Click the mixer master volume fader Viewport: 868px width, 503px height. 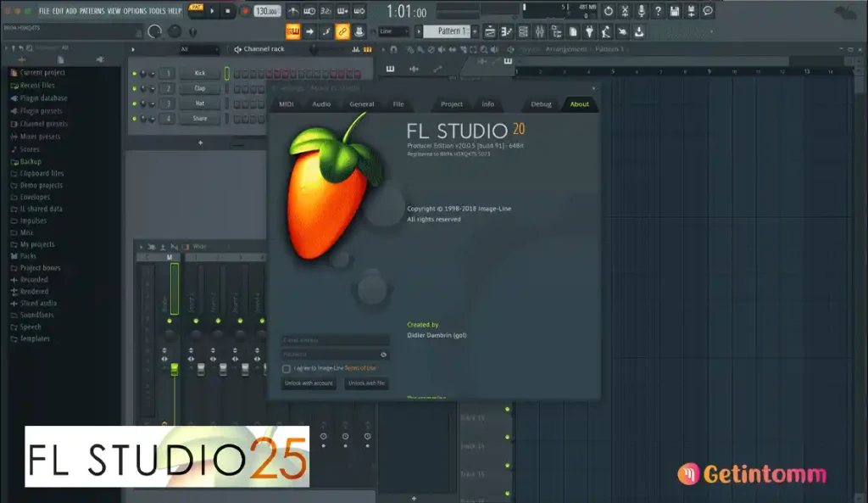click(x=175, y=369)
